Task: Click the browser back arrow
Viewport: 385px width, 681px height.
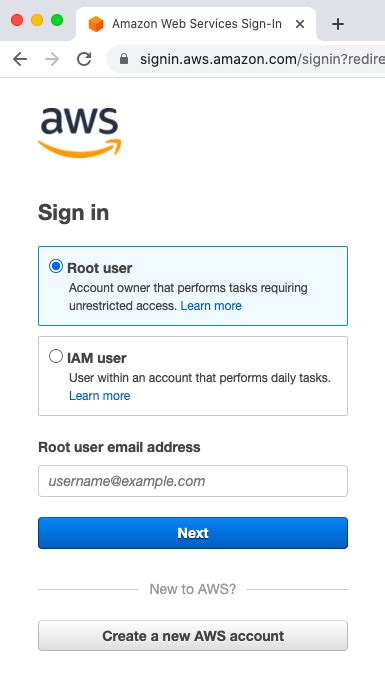Action: (20, 59)
